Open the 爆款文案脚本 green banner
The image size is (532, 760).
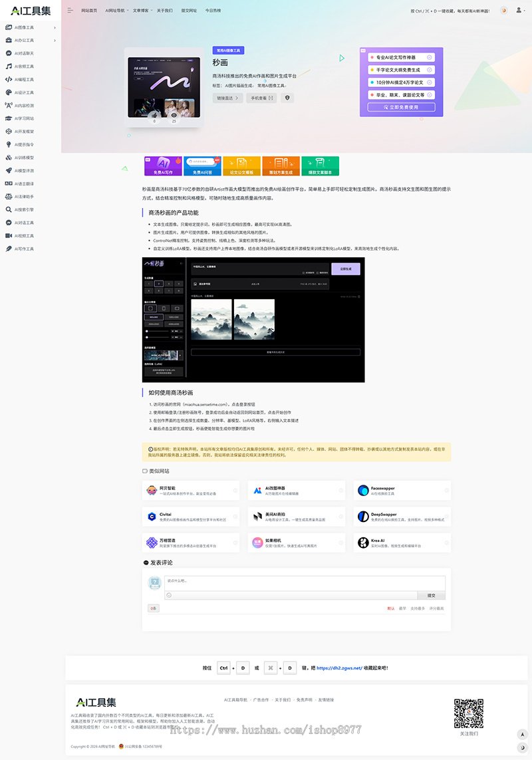point(320,166)
